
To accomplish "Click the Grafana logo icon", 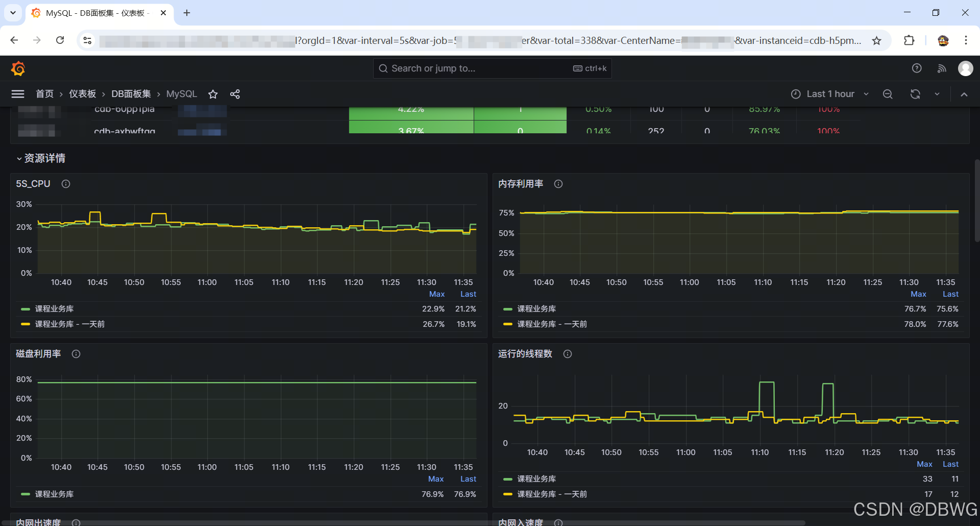I will coord(18,68).
